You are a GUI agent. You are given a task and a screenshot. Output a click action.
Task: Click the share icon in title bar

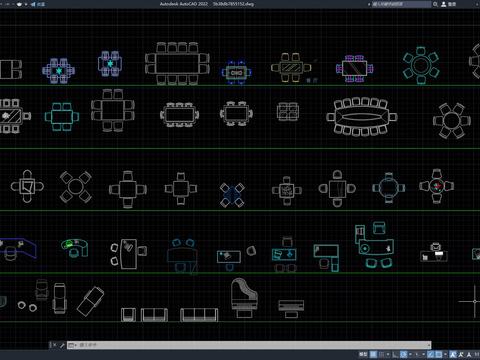(x=33, y=4)
